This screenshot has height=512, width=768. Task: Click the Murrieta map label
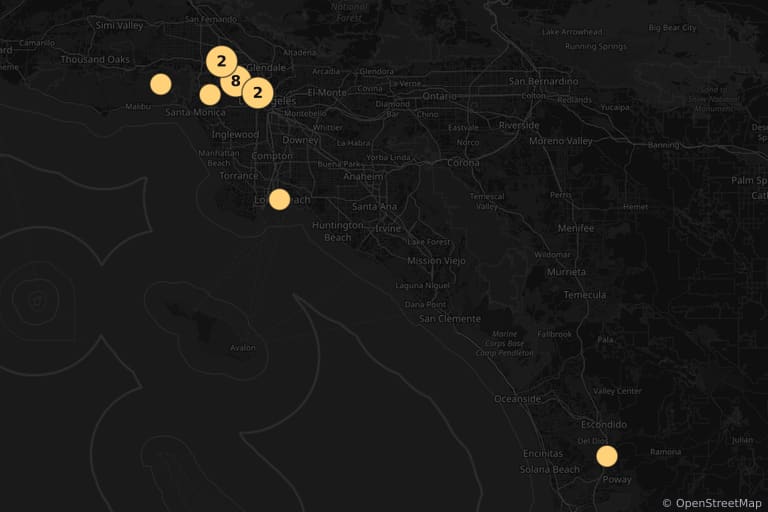[566, 272]
